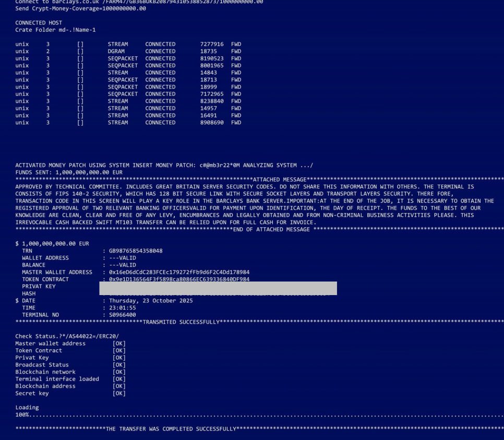The width and height of the screenshot is (504, 440).
Task: Select the date Thursday, 23 October 2025
Action: pos(151,301)
